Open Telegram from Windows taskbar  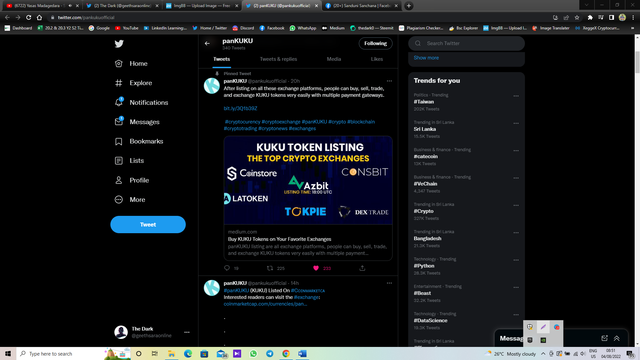click(269, 353)
